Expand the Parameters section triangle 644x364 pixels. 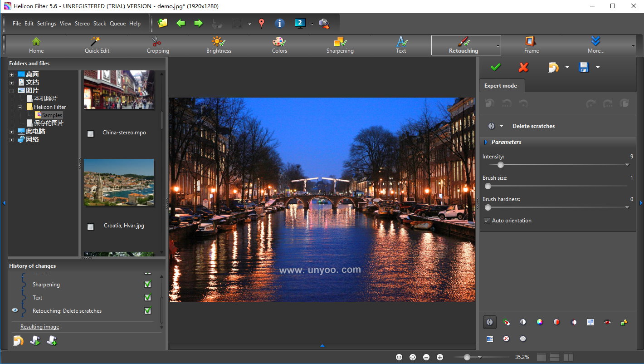(486, 142)
